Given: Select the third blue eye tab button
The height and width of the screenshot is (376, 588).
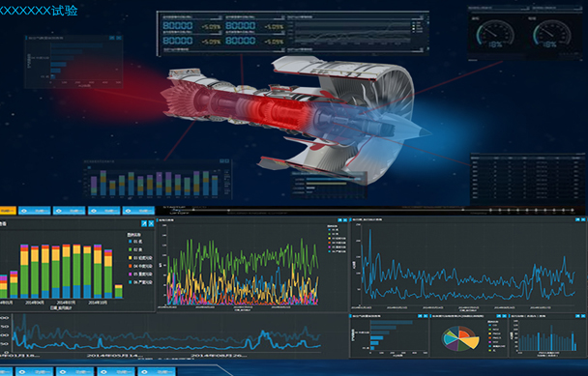Looking at the screenshot, I should tap(103, 211).
